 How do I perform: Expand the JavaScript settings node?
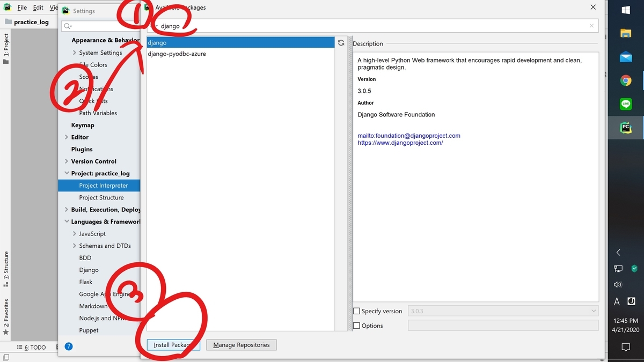point(75,234)
